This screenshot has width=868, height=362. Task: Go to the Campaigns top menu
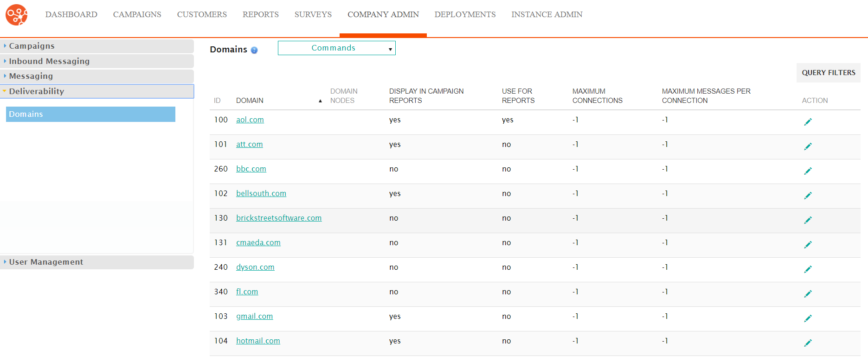(137, 14)
